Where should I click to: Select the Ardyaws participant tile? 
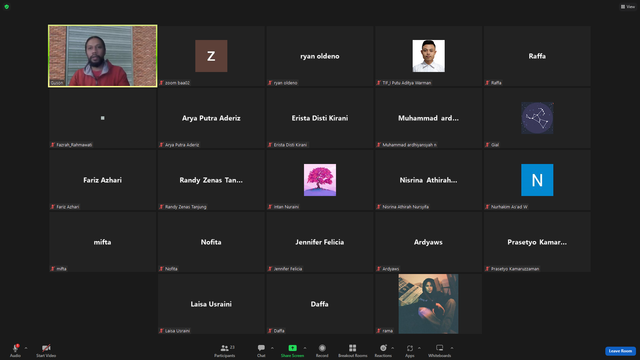pyautogui.click(x=428, y=242)
